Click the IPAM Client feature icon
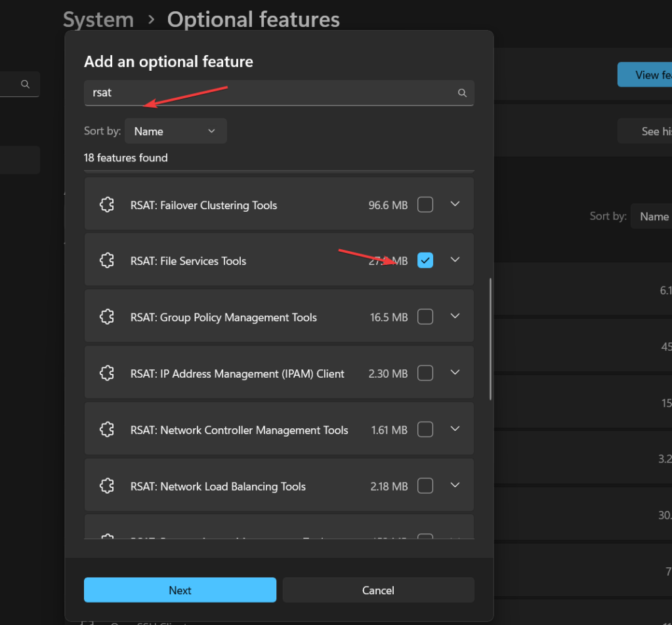This screenshot has height=625, width=672. point(107,374)
